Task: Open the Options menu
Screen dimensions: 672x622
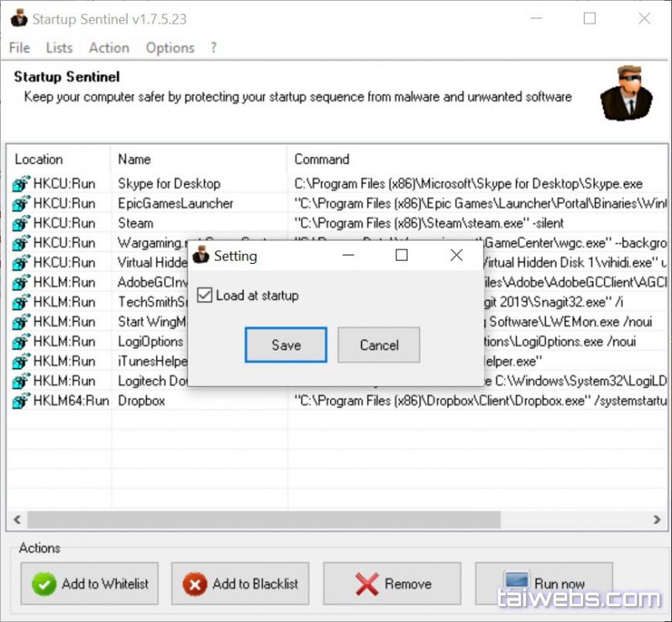Action: (170, 48)
